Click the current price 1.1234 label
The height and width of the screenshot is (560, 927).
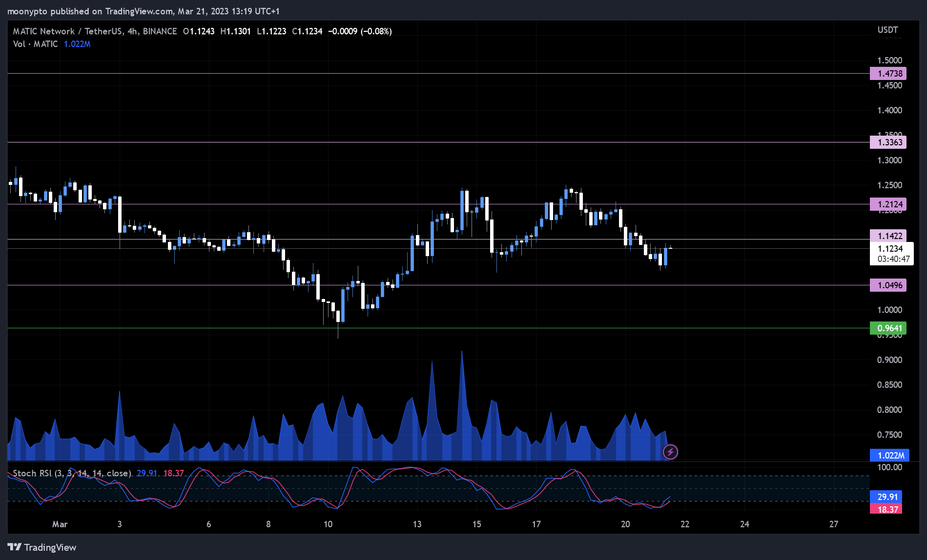pos(891,249)
